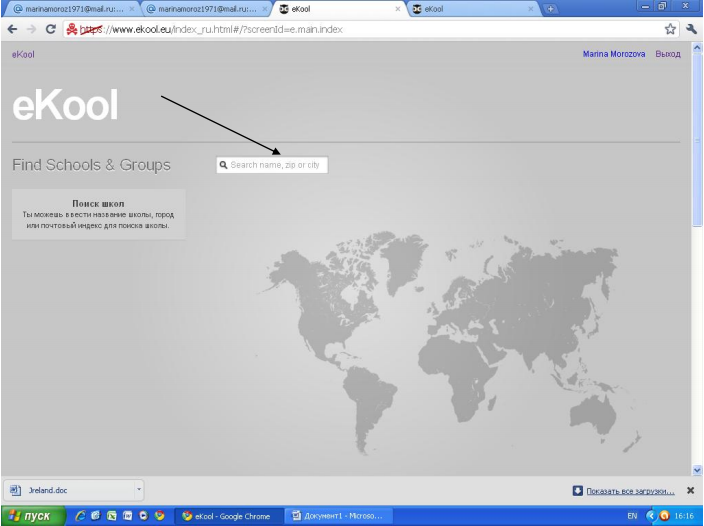Click the large eKool logo heading
This screenshot has width=704, height=526.
tap(65, 105)
